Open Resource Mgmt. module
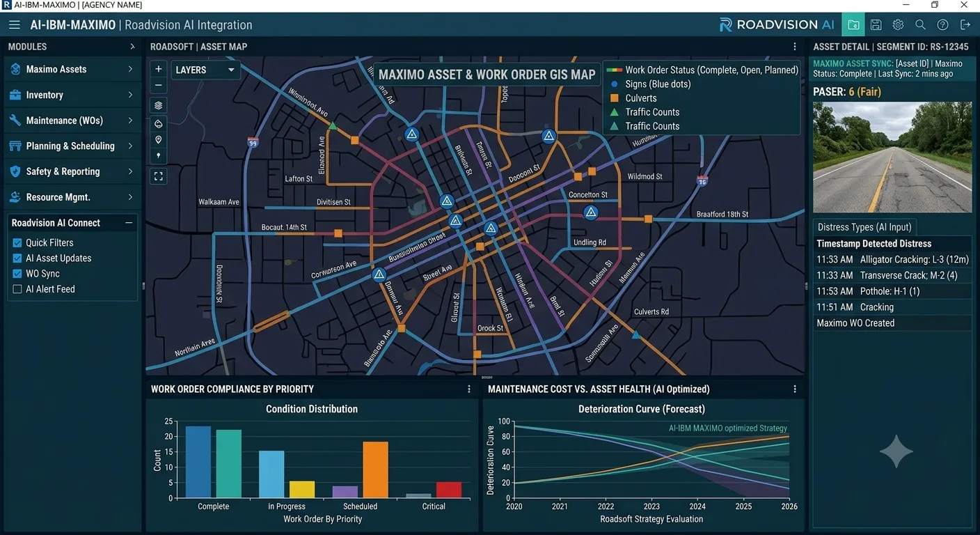 [x=72, y=197]
